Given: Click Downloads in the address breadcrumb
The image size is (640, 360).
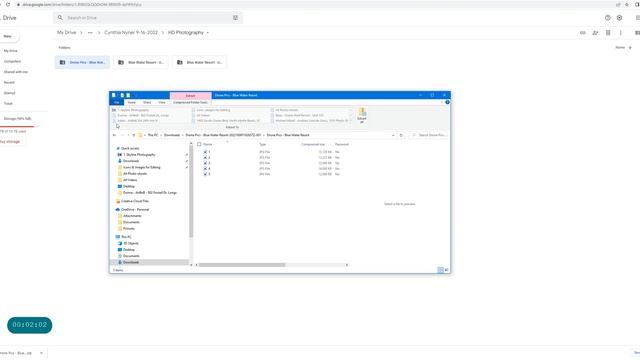Looking at the screenshot, I should [x=172, y=135].
